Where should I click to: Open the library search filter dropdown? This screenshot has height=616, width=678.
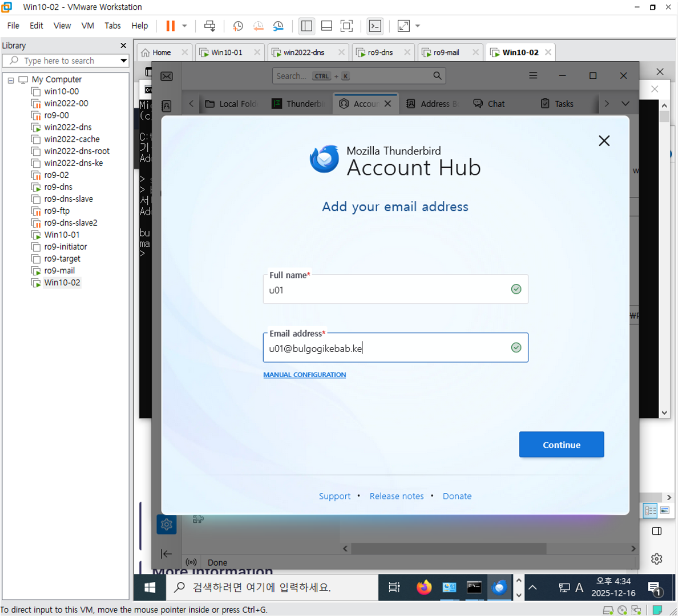click(124, 60)
